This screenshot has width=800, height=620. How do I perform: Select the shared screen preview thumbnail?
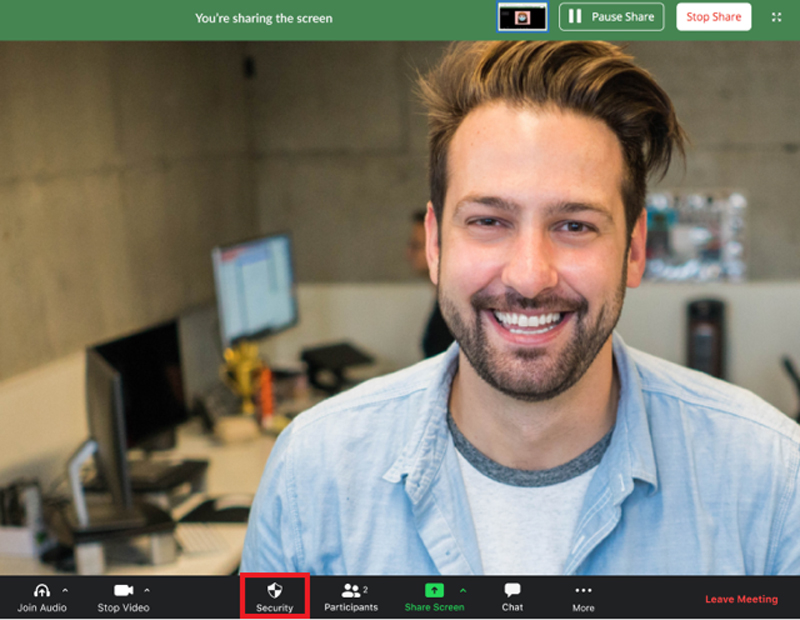pyautogui.click(x=522, y=17)
